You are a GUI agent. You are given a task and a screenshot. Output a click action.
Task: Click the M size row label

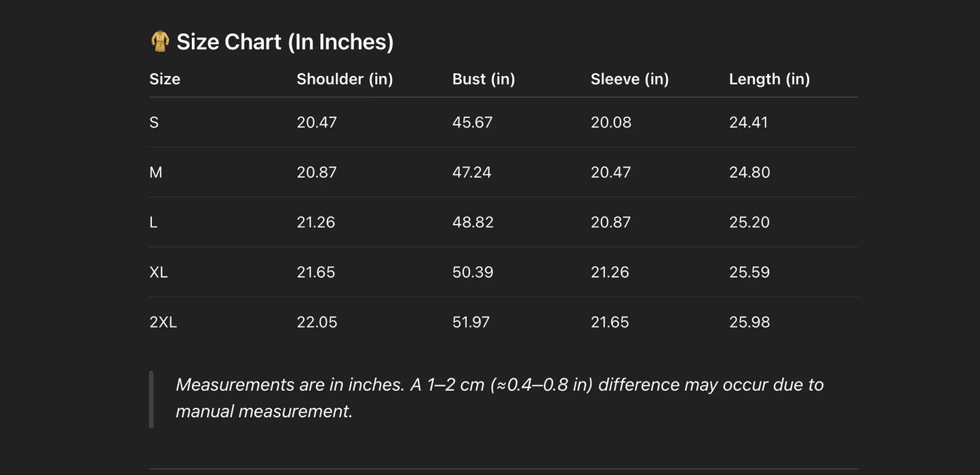[156, 172]
